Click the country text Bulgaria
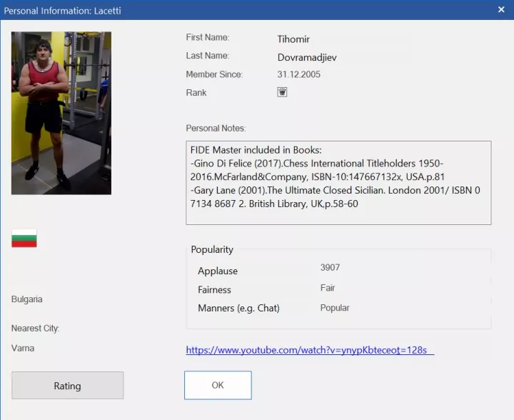514x420 pixels. pyautogui.click(x=27, y=299)
